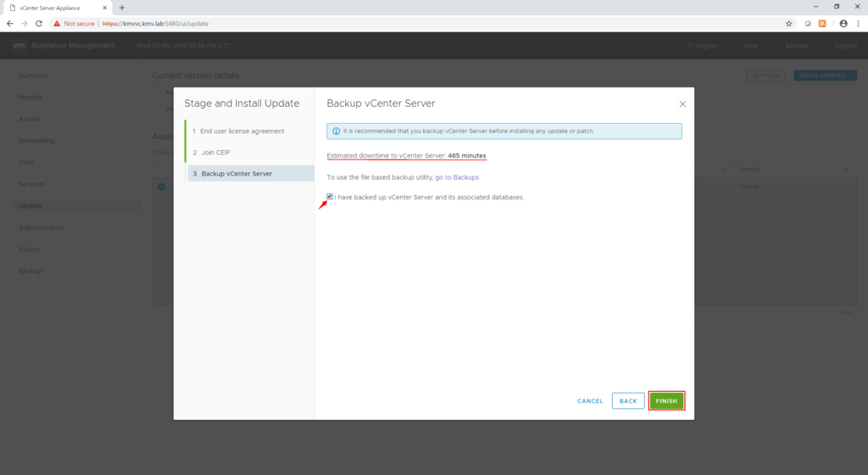
Task: Toggle the backed up vCenter Server checkbox
Action: (x=330, y=197)
